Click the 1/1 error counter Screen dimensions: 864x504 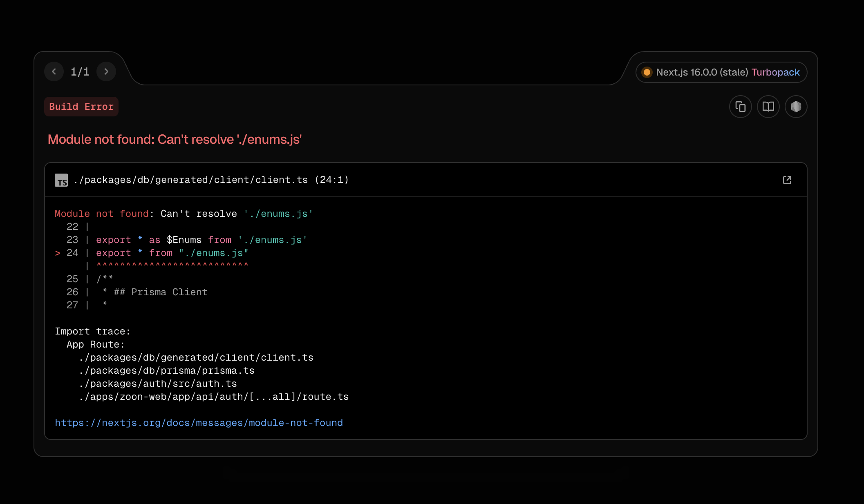(x=80, y=72)
